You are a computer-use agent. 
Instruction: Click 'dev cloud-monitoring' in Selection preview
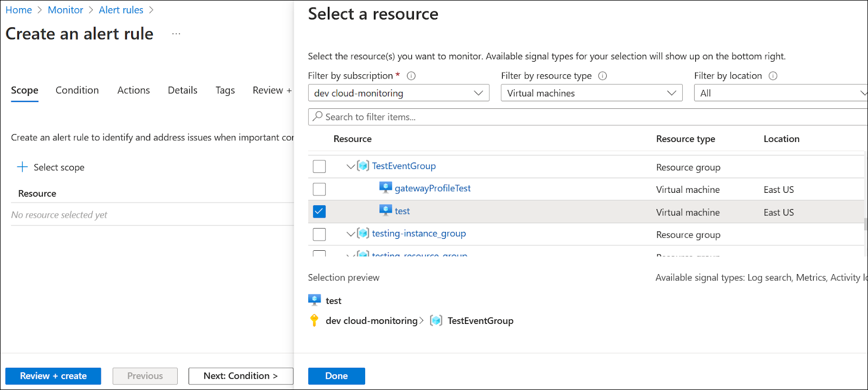tap(371, 321)
